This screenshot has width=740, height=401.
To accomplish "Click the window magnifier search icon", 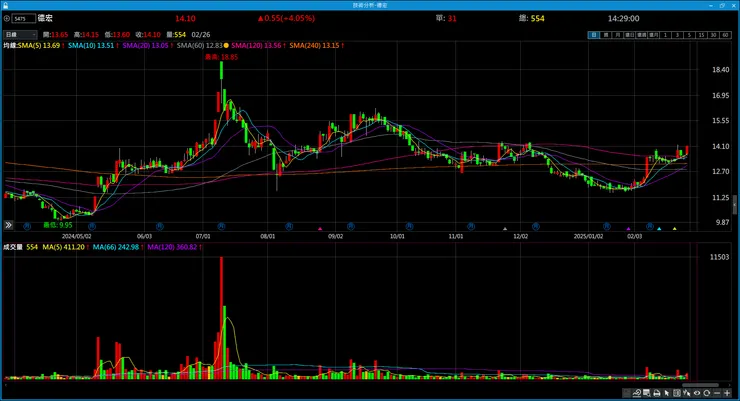I will pos(647,393).
